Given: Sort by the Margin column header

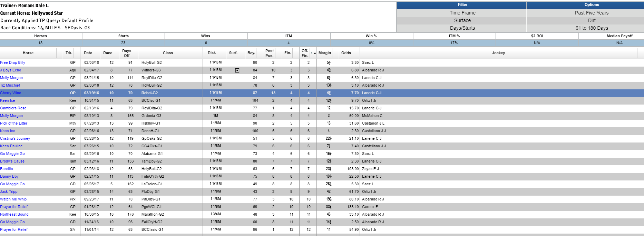Looking at the screenshot, I should tap(324, 53).
